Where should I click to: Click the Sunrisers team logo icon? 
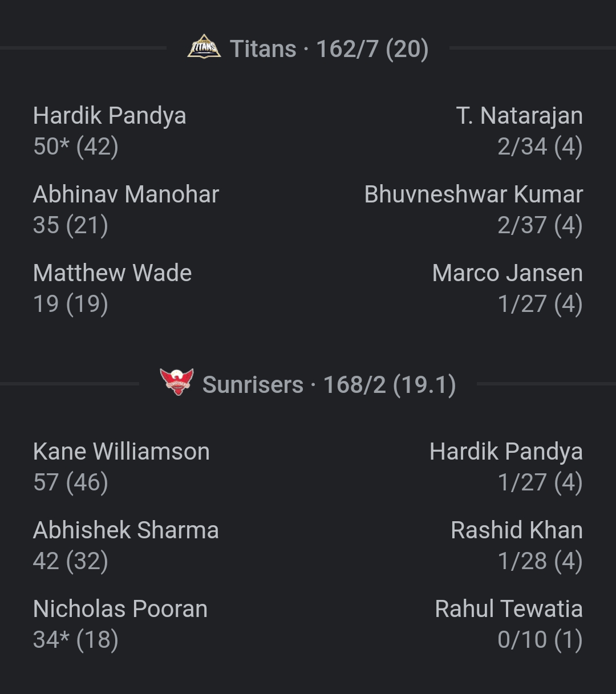[177, 383]
